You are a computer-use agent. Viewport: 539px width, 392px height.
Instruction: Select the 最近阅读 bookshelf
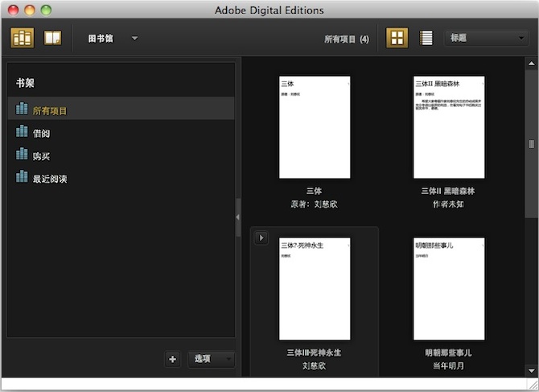pos(121,177)
